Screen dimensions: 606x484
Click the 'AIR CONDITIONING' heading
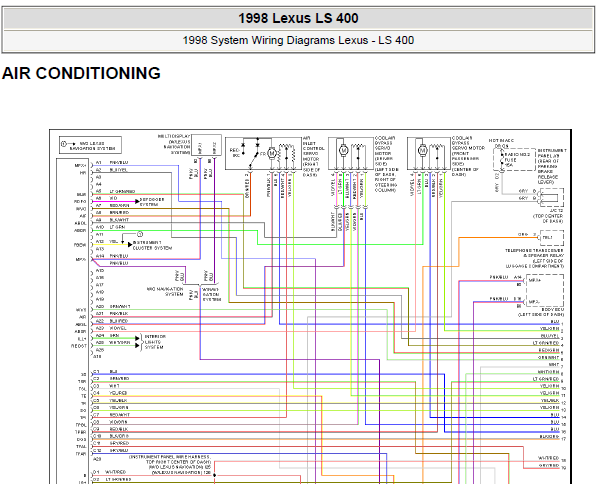point(81,73)
